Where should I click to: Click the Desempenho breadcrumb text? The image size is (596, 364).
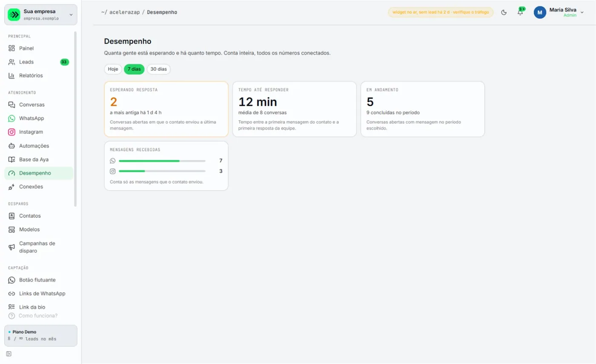(x=162, y=12)
